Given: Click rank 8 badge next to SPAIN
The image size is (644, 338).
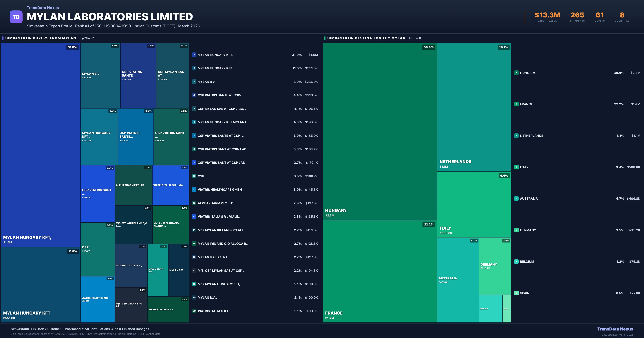Looking at the screenshot, I should 516,293.
